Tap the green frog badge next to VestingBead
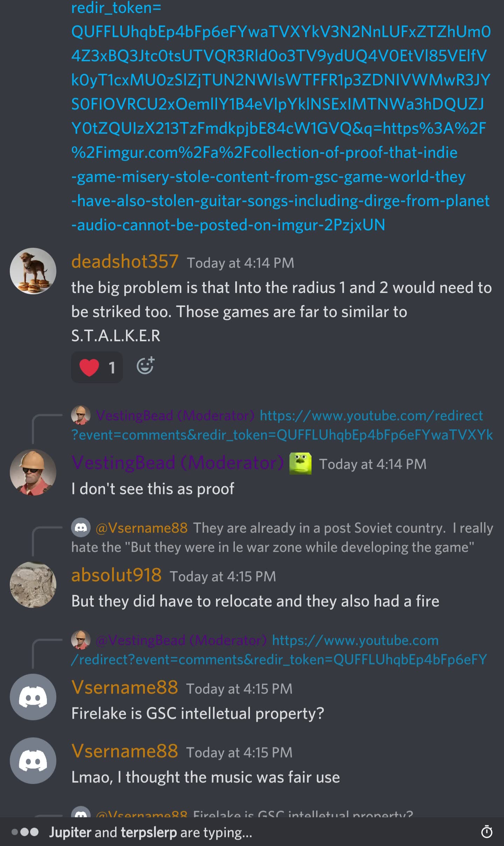 coord(300,464)
